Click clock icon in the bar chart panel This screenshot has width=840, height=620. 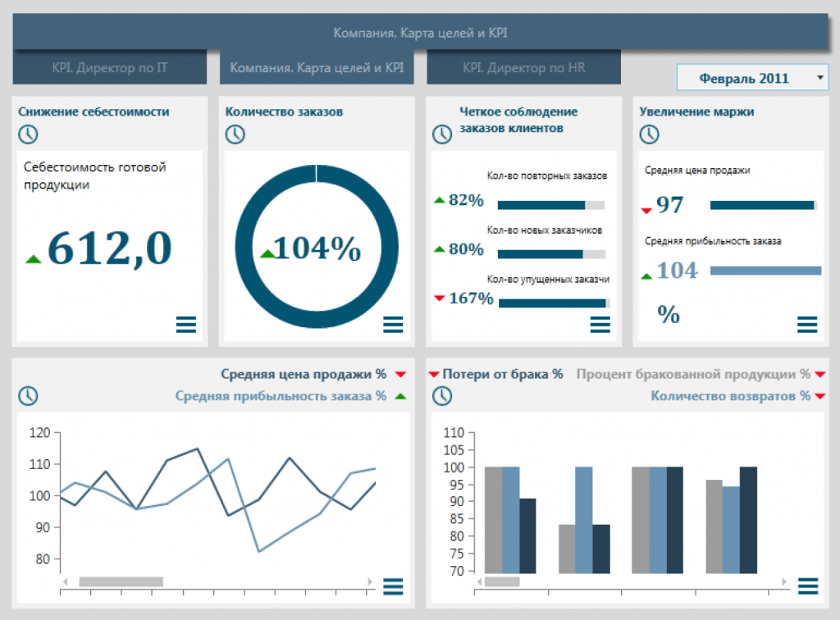tap(442, 395)
